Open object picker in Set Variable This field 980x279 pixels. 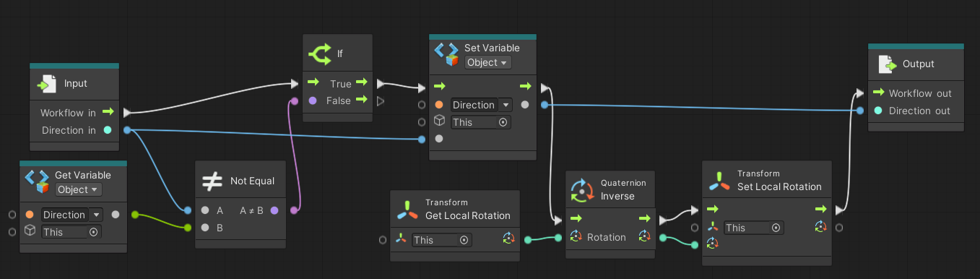tap(503, 122)
